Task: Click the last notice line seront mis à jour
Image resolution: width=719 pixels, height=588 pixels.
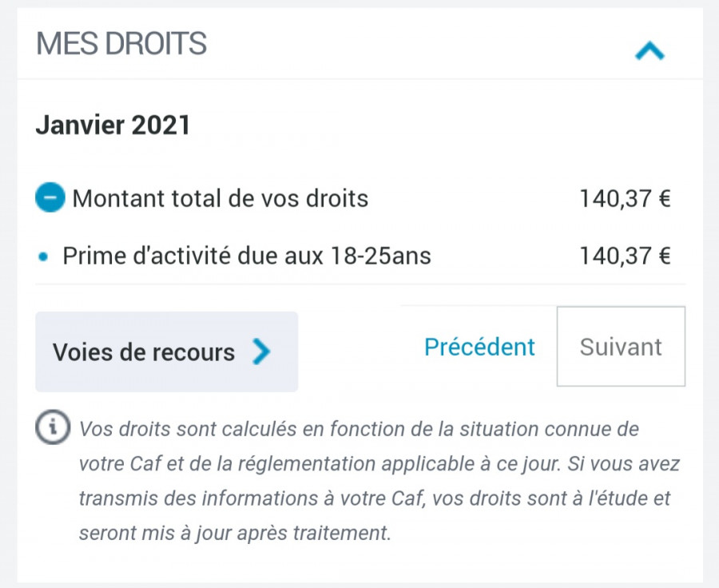Action: [x=235, y=533]
